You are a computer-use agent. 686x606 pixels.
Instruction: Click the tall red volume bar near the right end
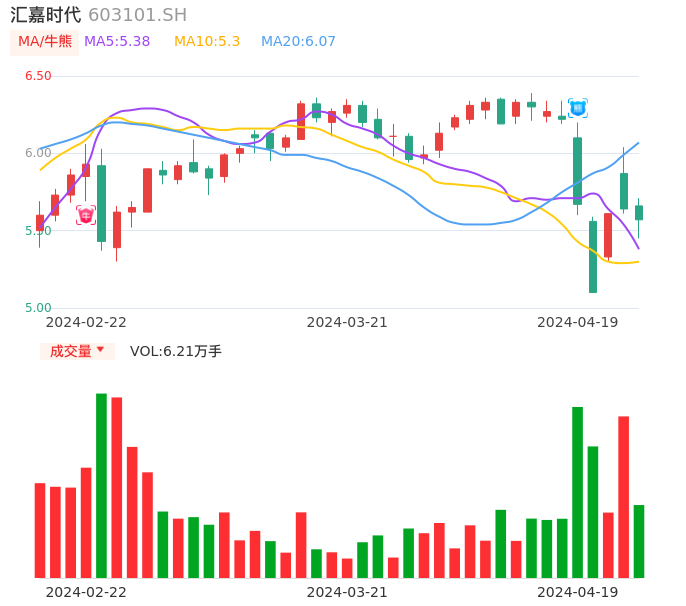(623, 497)
